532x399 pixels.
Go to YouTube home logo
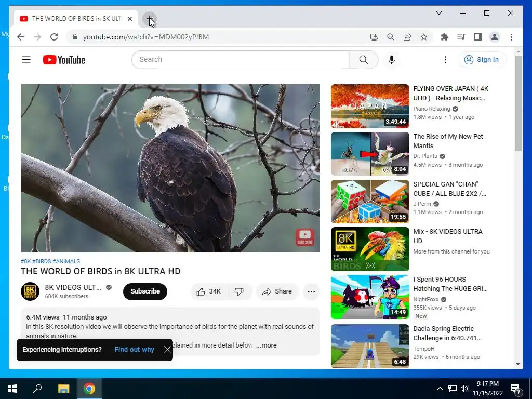64,60
